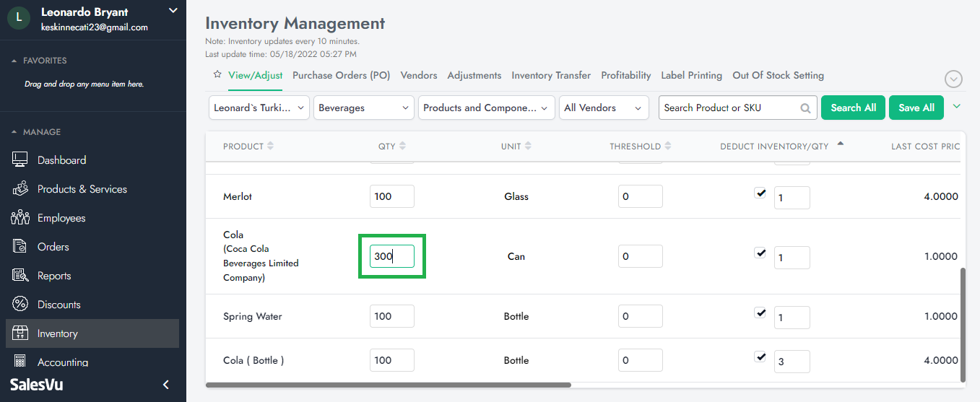Switch to the Purchase Orders (PO) tab

point(341,75)
